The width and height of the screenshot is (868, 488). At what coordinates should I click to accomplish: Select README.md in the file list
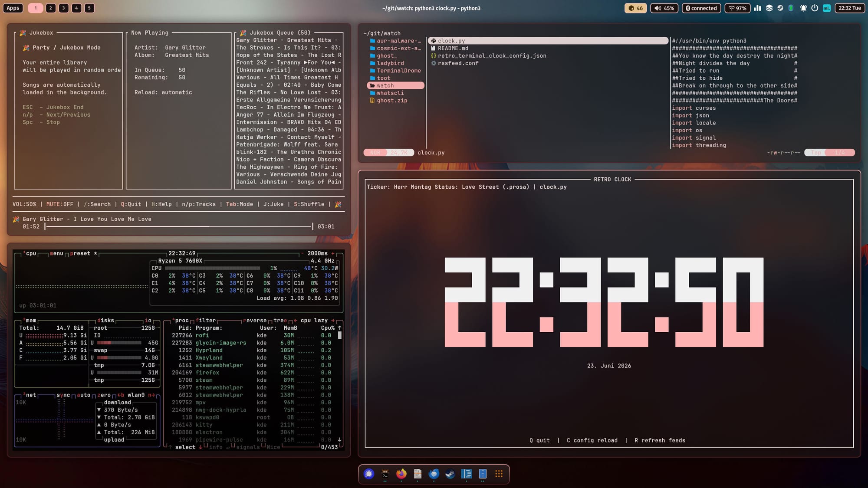pos(450,48)
